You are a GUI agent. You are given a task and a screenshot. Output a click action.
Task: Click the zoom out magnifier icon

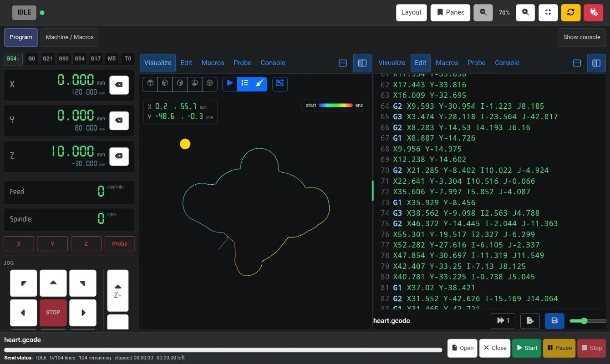[483, 13]
